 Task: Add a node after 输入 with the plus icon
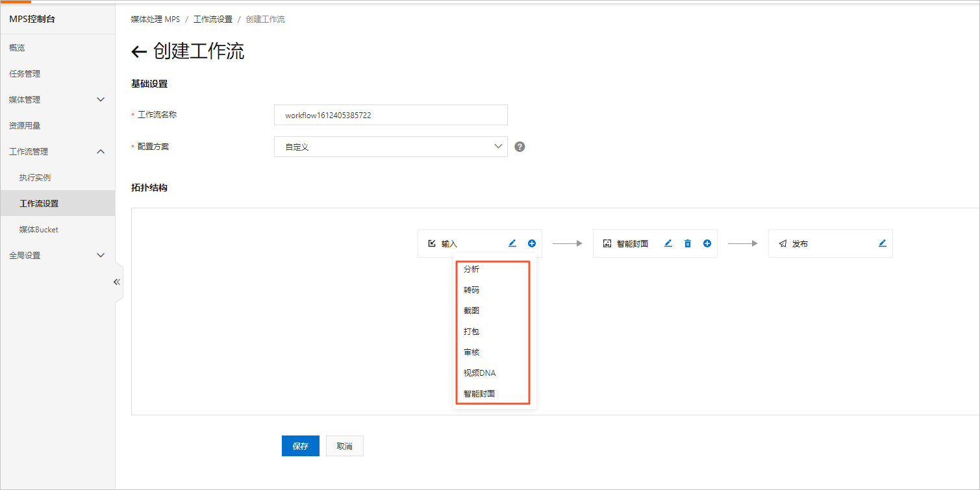tap(532, 243)
